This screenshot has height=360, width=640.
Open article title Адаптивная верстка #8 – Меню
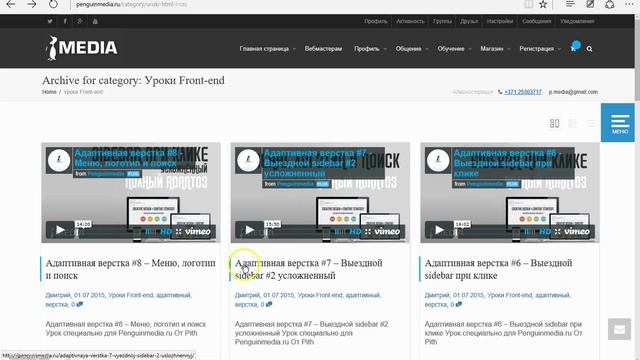click(x=131, y=269)
